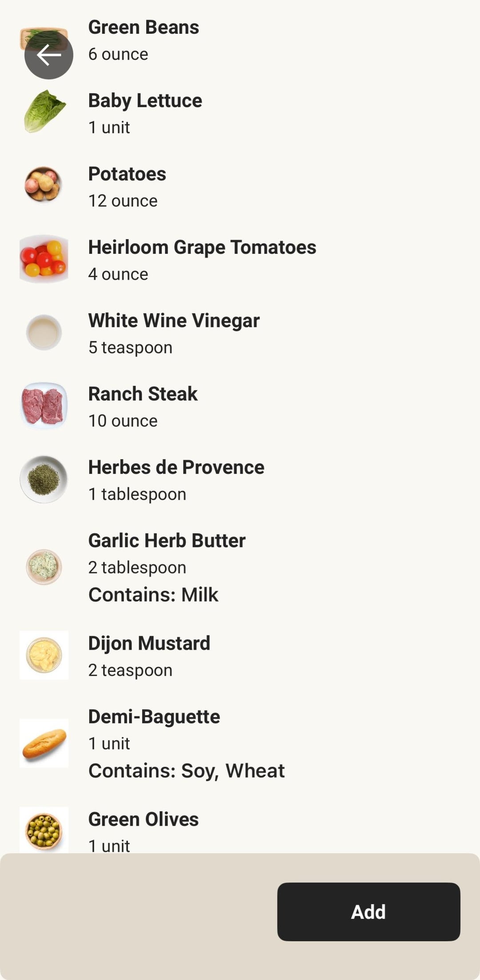480x980 pixels.
Task: Tap the Dijon Mustard ingredient name
Action: coord(149,643)
